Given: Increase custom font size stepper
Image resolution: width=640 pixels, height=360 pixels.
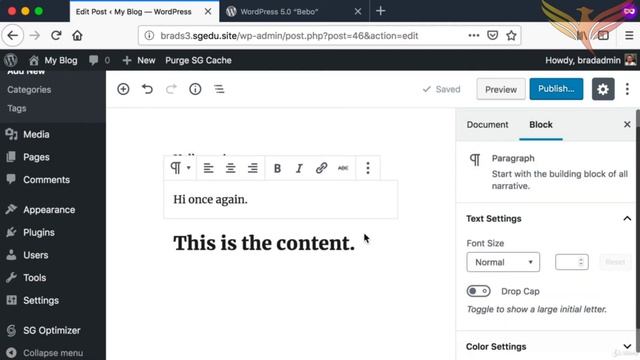Looking at the screenshot, I should (581, 259).
